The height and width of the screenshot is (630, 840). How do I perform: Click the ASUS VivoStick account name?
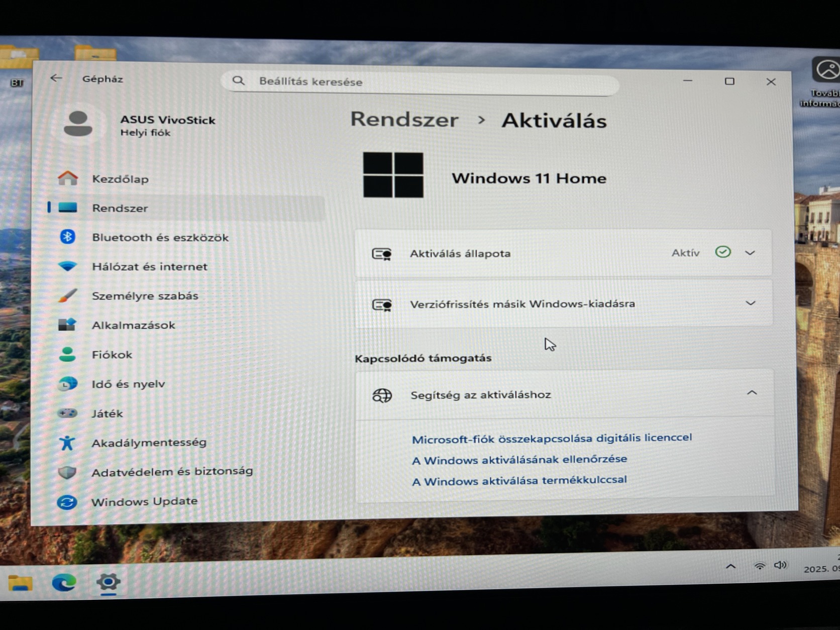[x=168, y=120]
